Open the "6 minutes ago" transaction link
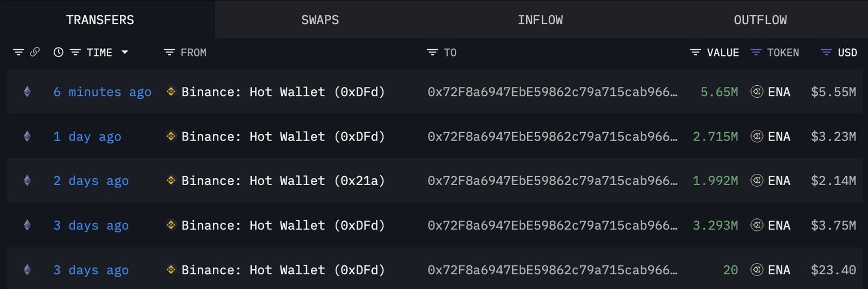This screenshot has width=868, height=289. pos(102,92)
